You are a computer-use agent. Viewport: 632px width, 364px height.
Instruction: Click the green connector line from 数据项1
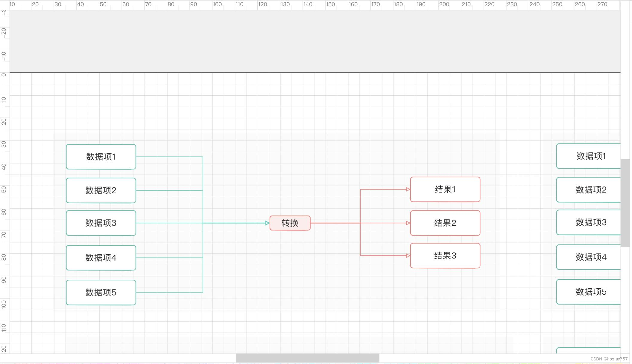(x=169, y=157)
